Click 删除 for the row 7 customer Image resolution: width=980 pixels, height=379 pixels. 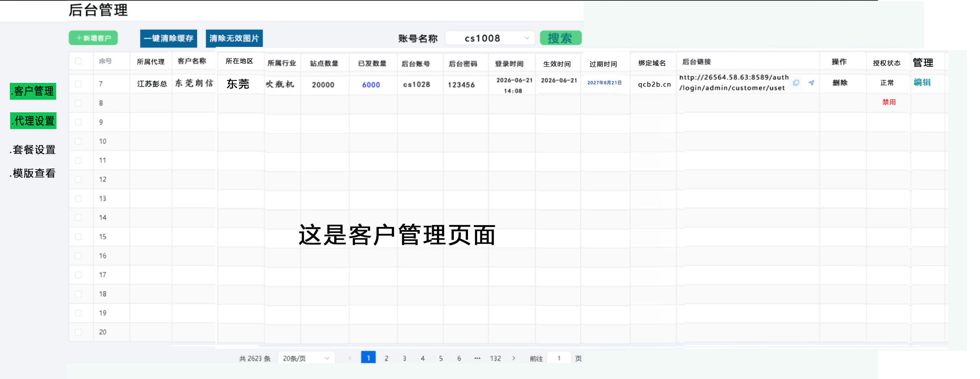[x=840, y=83]
